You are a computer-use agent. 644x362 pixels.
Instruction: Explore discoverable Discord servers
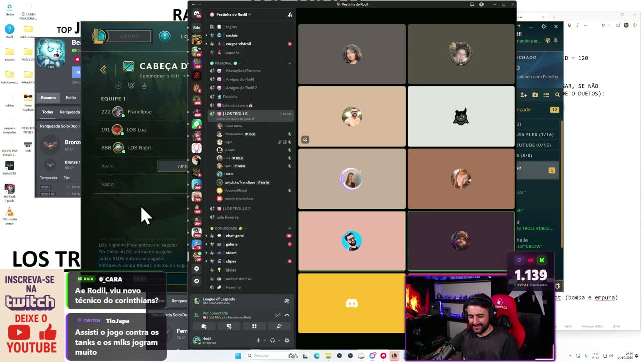pos(196,281)
